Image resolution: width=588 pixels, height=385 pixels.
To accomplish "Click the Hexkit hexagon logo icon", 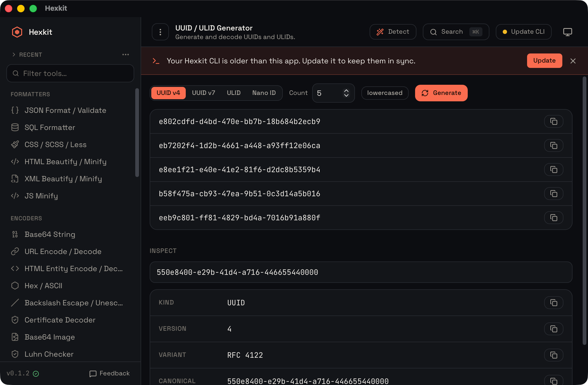I will (x=17, y=32).
